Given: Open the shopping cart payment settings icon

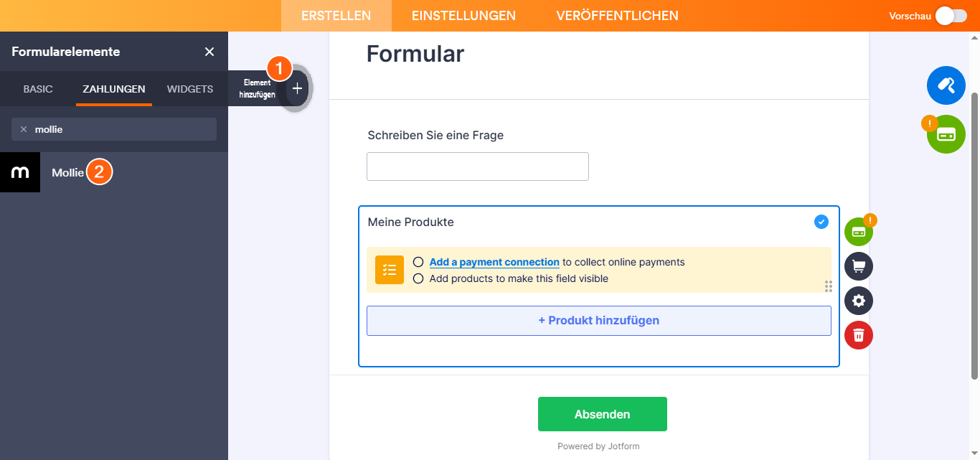Looking at the screenshot, I should 858,266.
